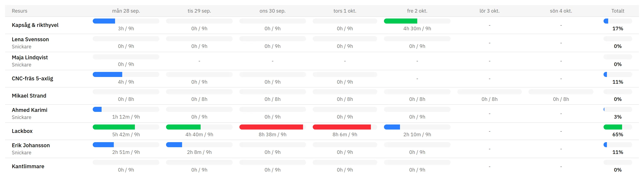Screen dimensions: 644x180
Task: Select the Erik Johansson resource name
Action: pos(31,145)
